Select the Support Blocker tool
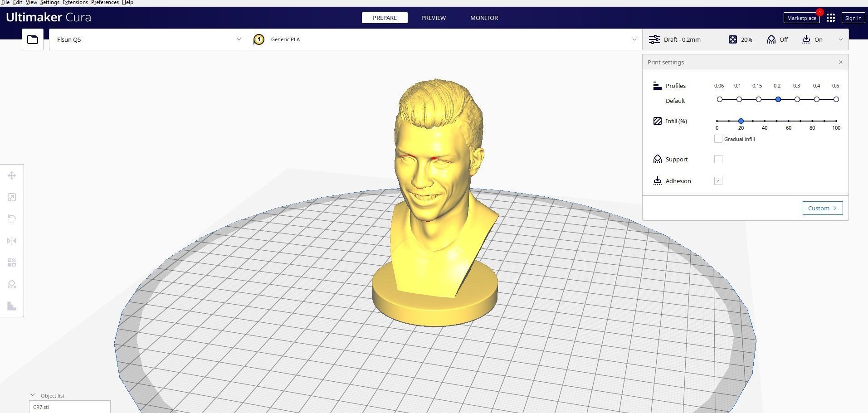Screen dimensions: 868x413 tap(12, 284)
